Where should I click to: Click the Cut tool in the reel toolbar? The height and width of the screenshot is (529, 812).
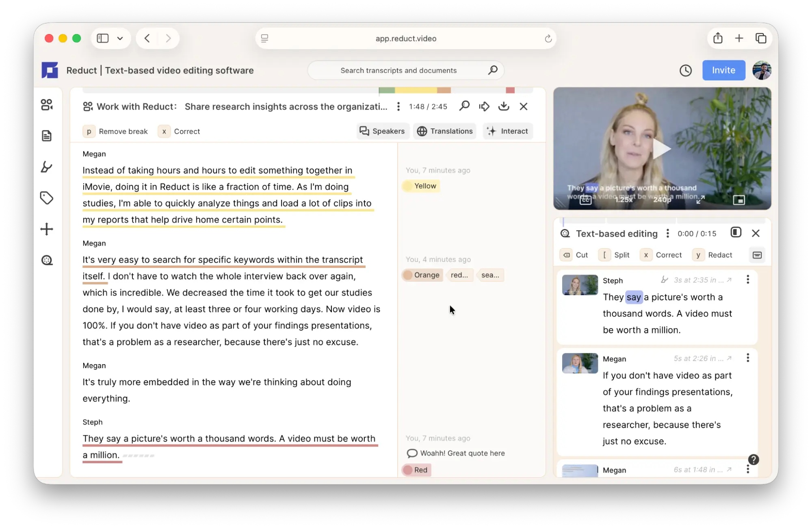(x=574, y=255)
